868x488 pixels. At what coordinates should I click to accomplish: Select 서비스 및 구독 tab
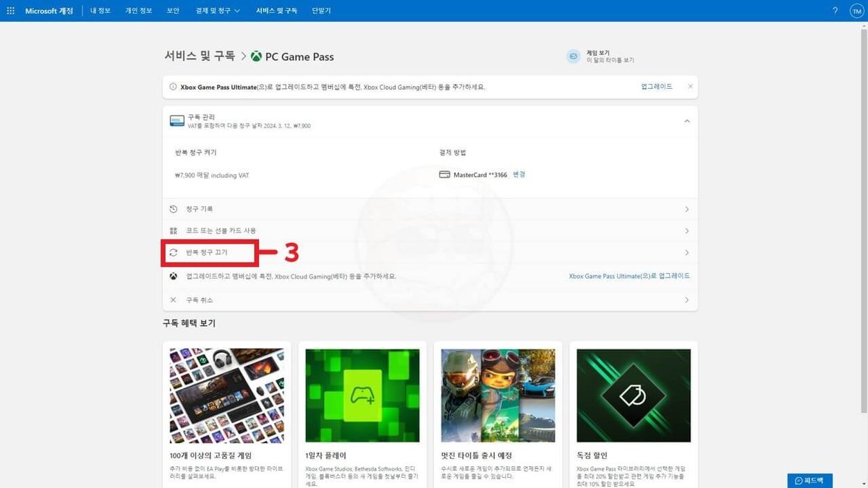point(276,11)
